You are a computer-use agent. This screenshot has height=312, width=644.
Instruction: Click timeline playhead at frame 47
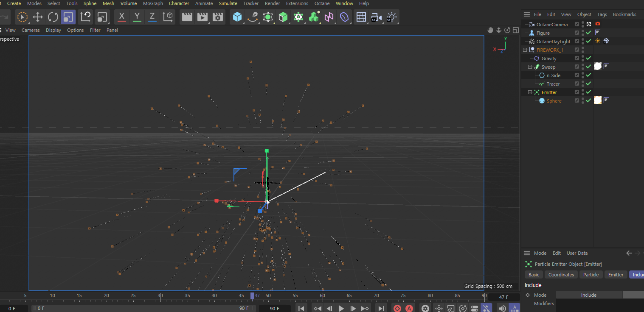pos(253,296)
